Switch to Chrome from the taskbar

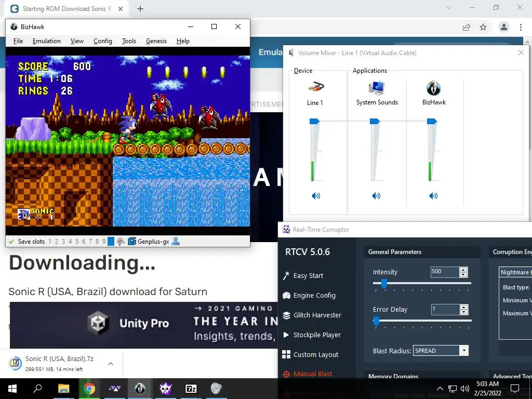click(89, 389)
